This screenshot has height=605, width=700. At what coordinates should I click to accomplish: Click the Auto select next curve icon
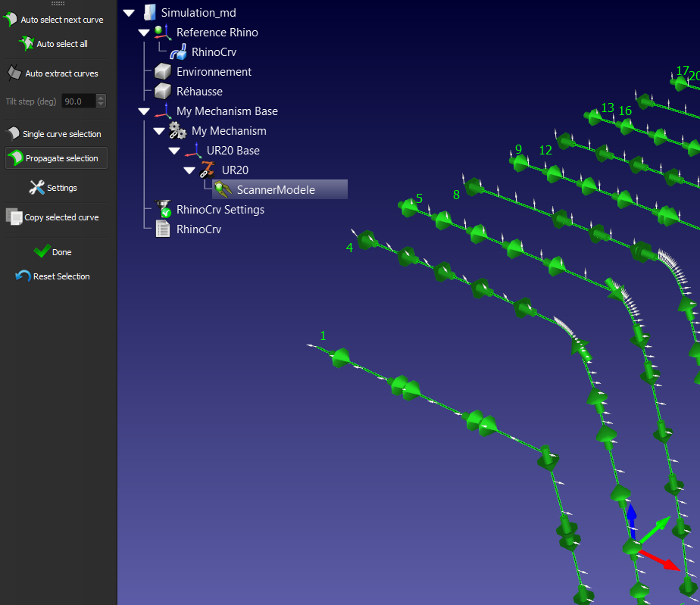click(11, 19)
